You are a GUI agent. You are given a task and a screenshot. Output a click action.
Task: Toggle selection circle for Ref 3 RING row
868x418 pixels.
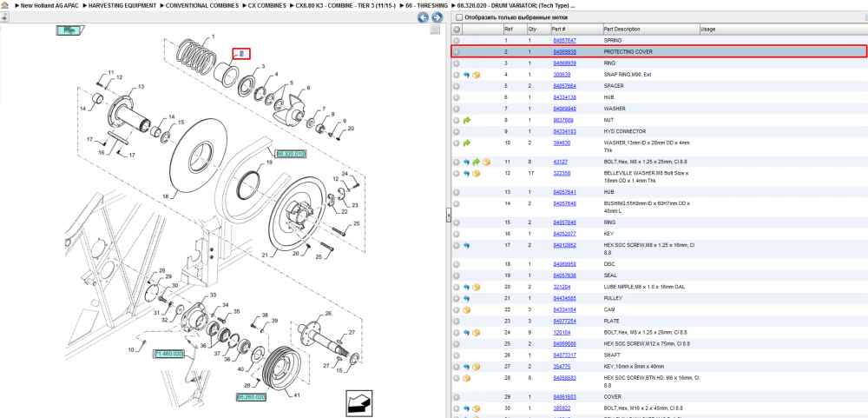tap(457, 63)
